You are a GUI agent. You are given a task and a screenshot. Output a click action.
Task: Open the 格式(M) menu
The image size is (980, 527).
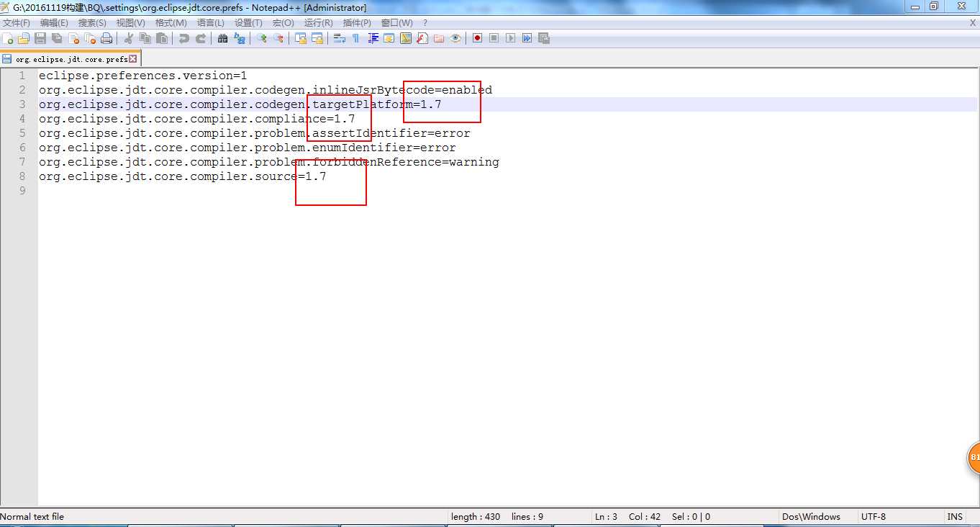coord(171,23)
